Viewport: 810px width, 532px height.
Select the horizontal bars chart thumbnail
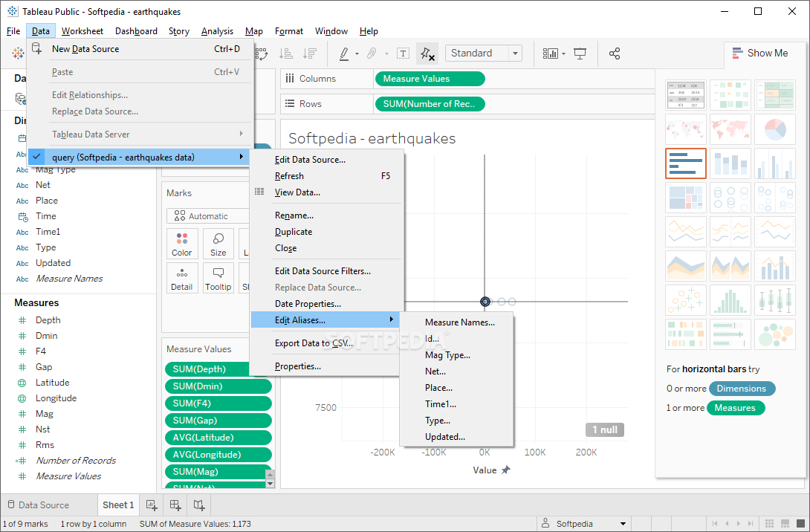pos(685,163)
